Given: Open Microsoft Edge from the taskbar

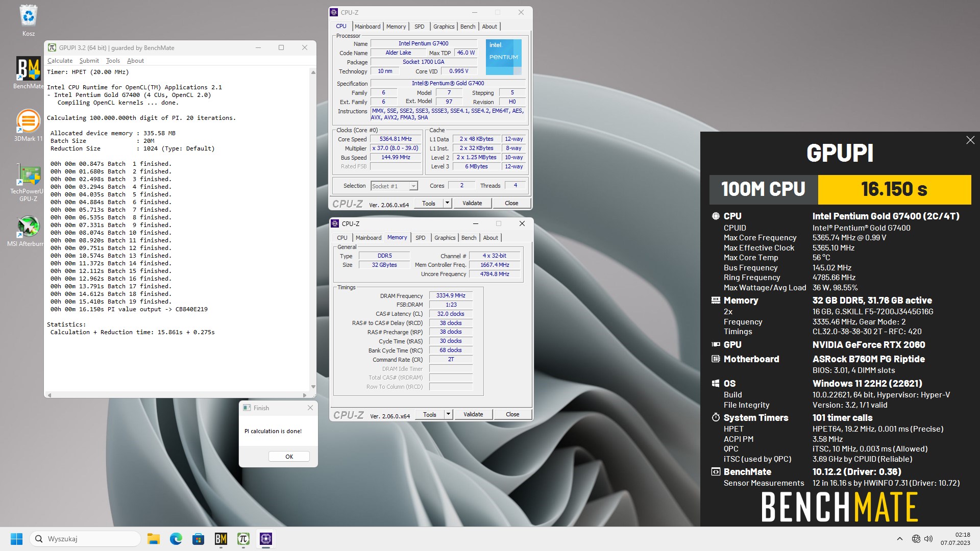Looking at the screenshot, I should coord(176,539).
